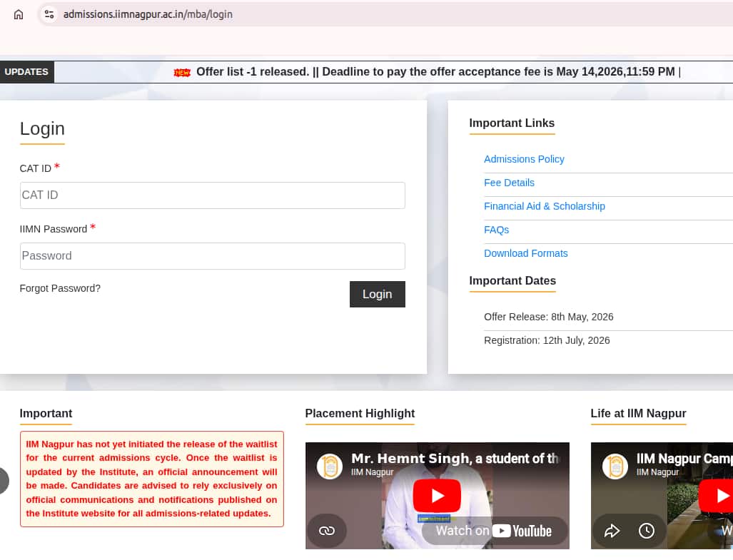Play the Placement Highlight YouTube video
The height and width of the screenshot is (560, 733).
coord(437,496)
